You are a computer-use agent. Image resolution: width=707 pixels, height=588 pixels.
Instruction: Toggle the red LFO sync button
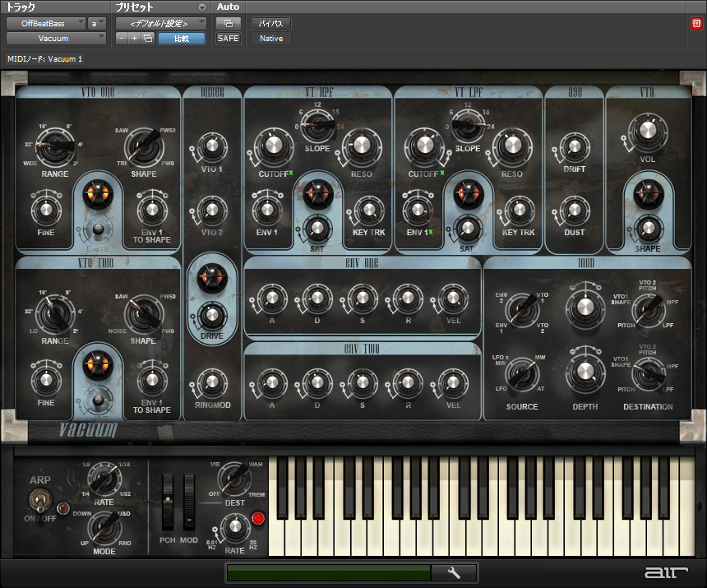pos(258,519)
